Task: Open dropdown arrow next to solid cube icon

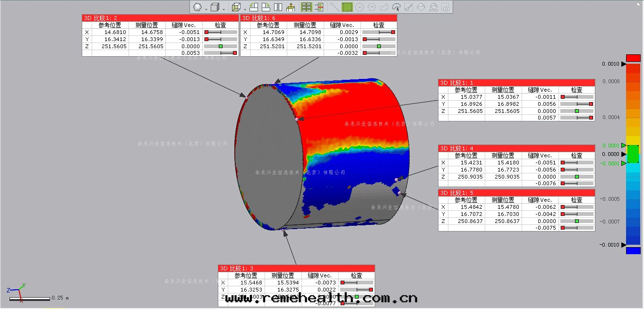Action: click(x=224, y=8)
